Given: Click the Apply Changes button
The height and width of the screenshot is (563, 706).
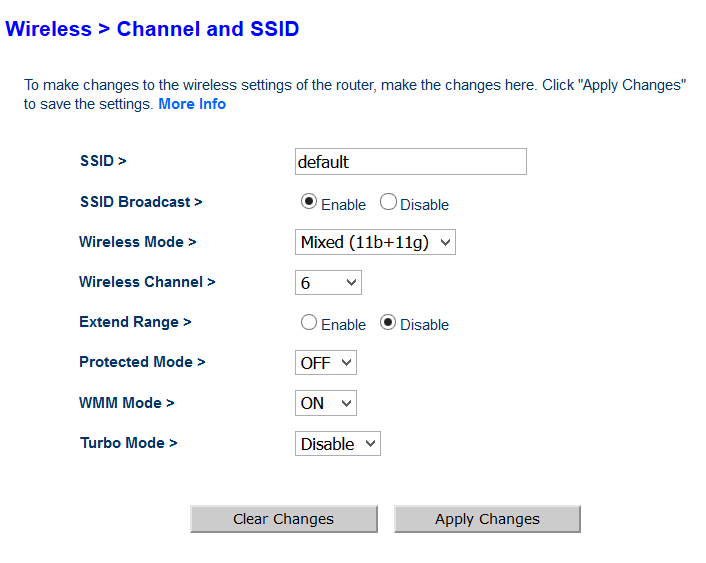Looking at the screenshot, I should tap(487, 519).
